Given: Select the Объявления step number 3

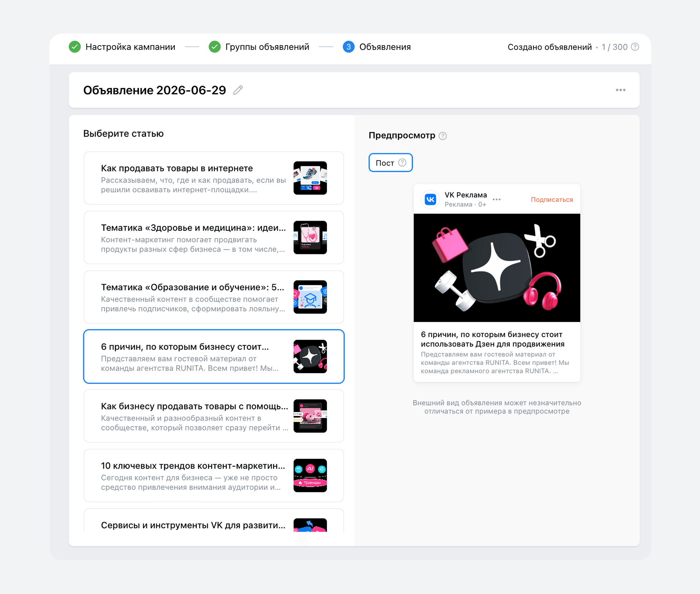Looking at the screenshot, I should coord(349,47).
